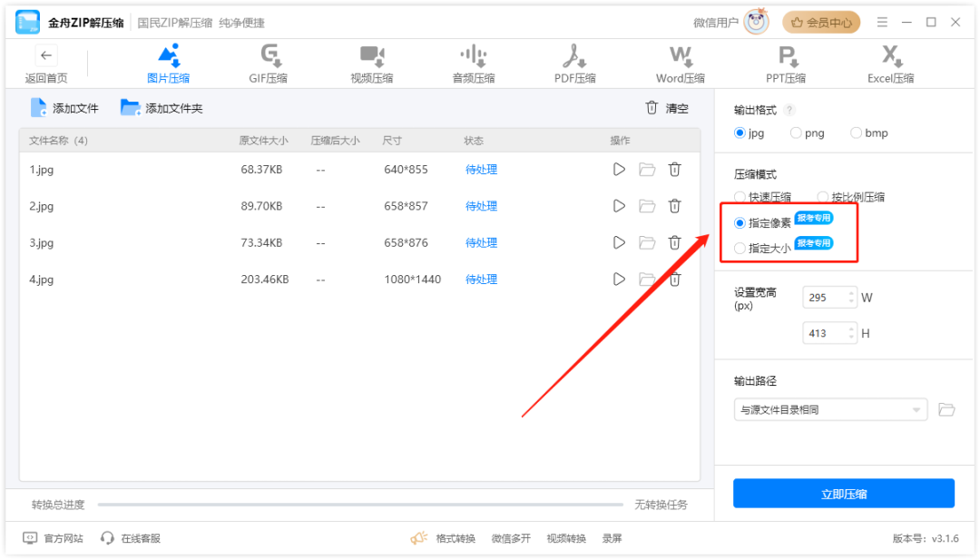Viewport: 980px width, 560px height.
Task: Click 微信用户 username text
Action: coord(716,23)
